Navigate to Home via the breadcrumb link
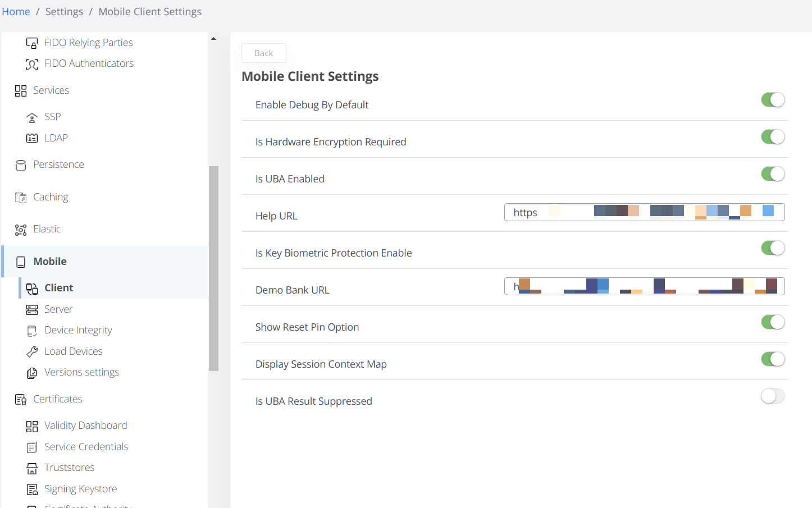Viewport: 812px width, 508px height. 16,11
